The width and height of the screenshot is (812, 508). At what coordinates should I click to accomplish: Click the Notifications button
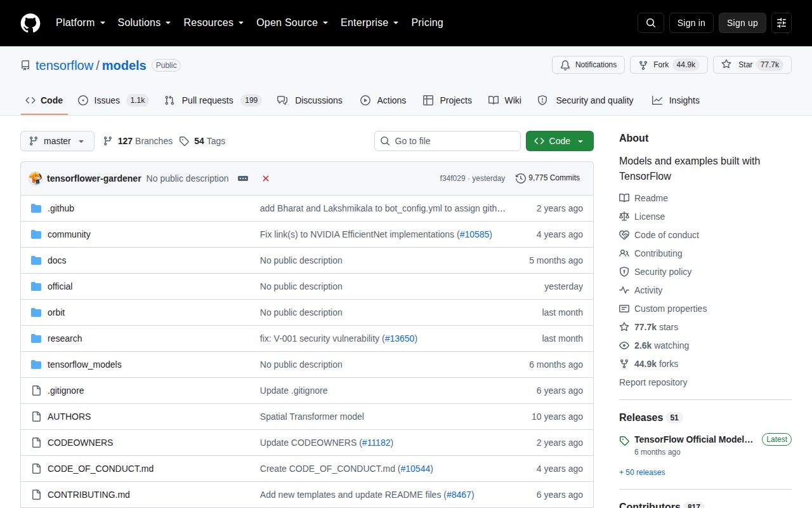588,65
